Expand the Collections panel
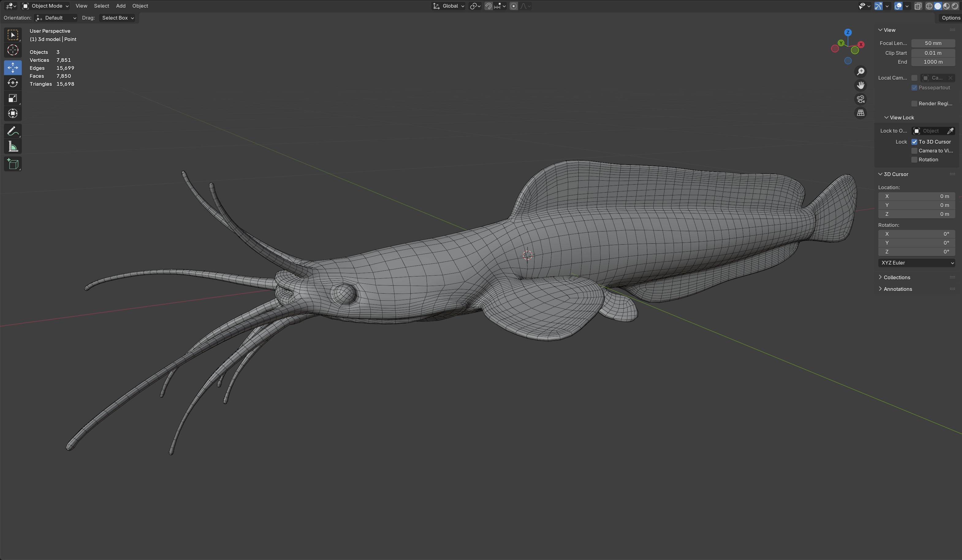Image resolution: width=962 pixels, height=560 pixels. point(896,277)
